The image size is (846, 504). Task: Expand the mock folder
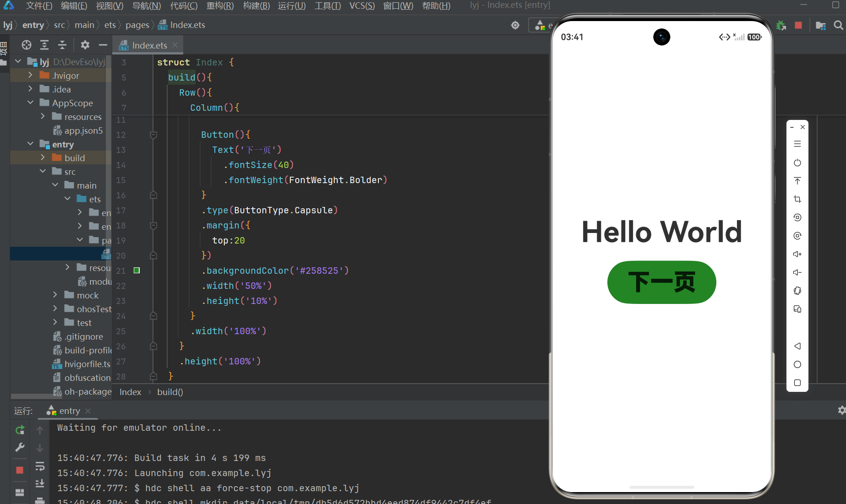(x=55, y=295)
